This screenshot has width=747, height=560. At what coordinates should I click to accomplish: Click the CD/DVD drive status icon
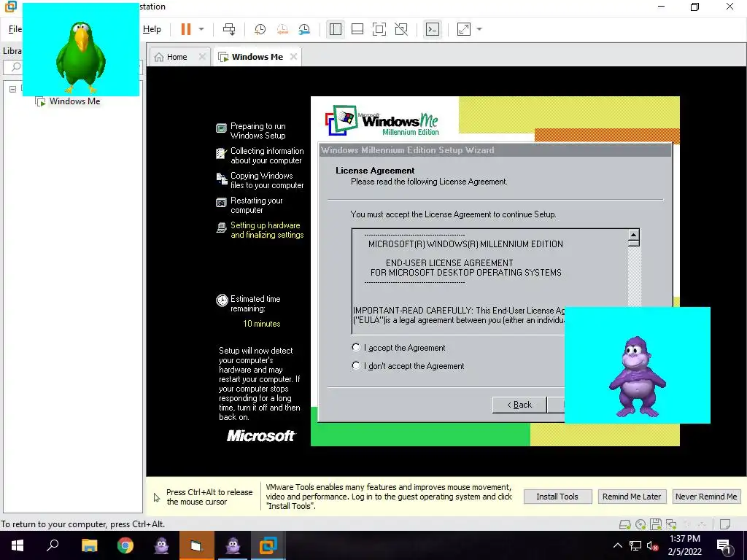(x=640, y=524)
